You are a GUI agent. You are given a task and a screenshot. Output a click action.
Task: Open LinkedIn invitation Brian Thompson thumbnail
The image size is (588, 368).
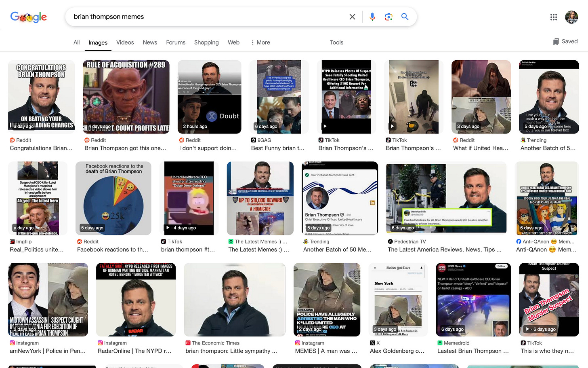tap(340, 198)
